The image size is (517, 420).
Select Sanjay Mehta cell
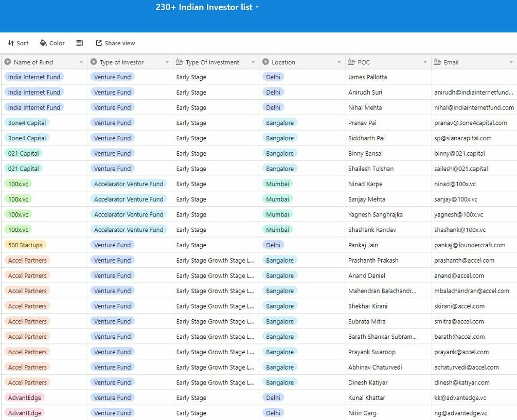388,199
